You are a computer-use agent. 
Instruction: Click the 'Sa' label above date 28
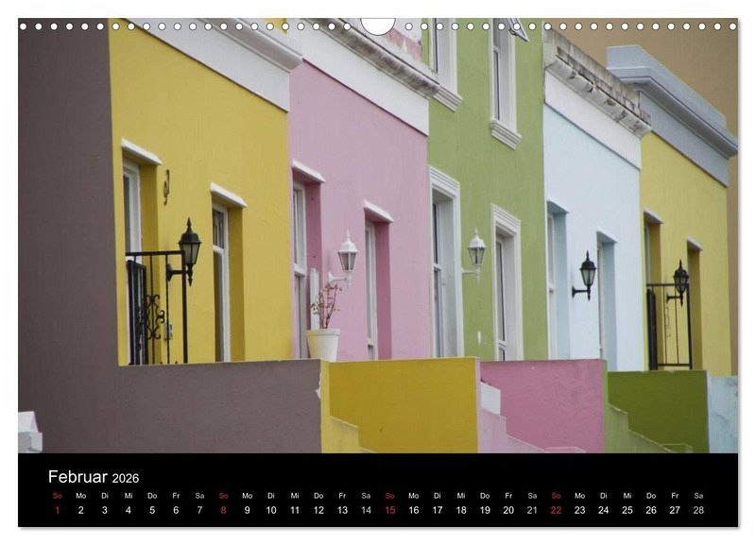(698, 495)
